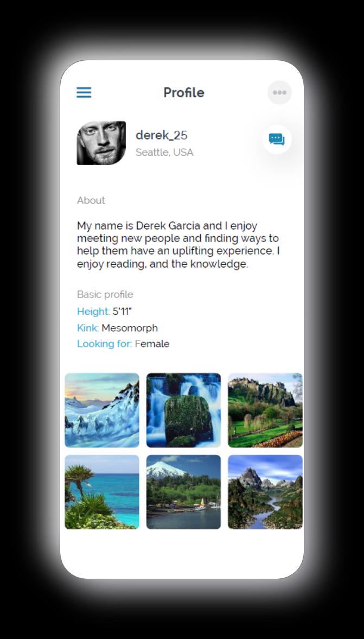
Task: Tap the Basic profile heading
Action: click(105, 294)
